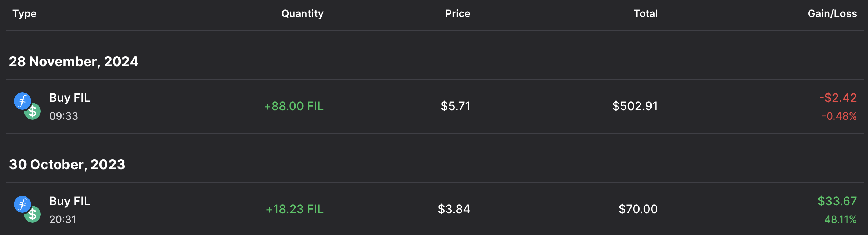Click the +18.23 FIL quantity value

coord(294,209)
